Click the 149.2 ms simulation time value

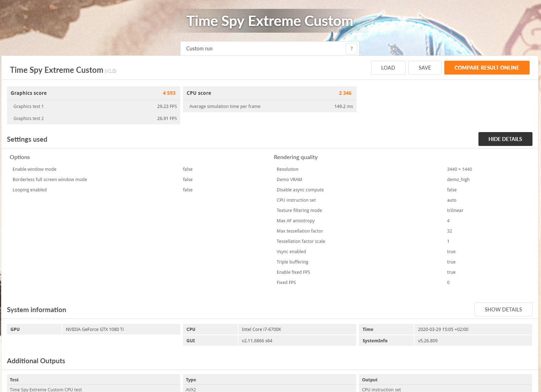[x=344, y=107]
